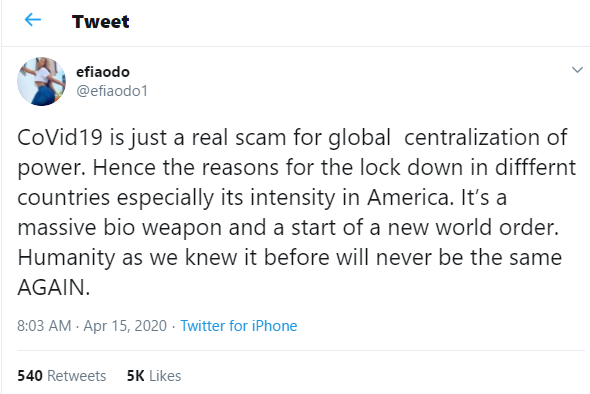Click the word Humanity in the tweet
Screen dimensions: 590x394
[x=66, y=258]
